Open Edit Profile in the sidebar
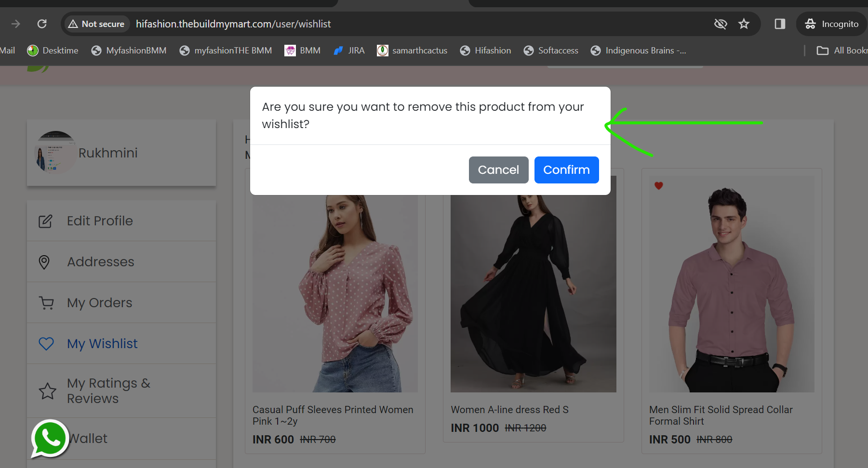This screenshot has width=868, height=468. click(x=121, y=221)
